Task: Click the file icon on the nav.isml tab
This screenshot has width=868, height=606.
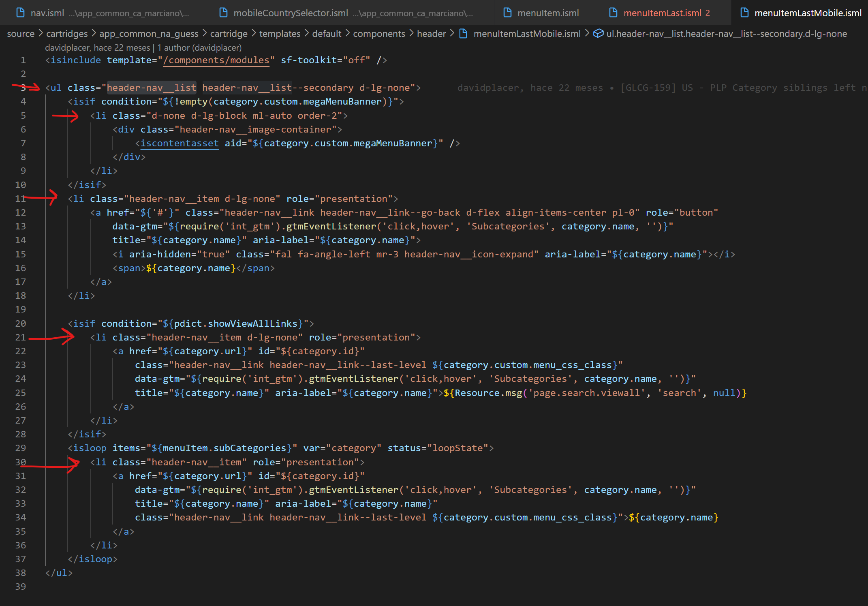Action: coord(20,13)
